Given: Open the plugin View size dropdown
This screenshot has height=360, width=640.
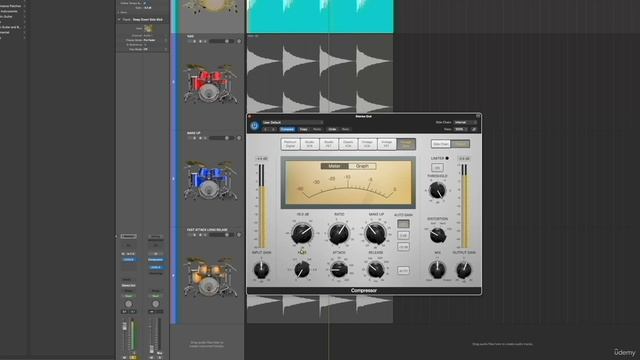Looking at the screenshot, I should tap(460, 129).
